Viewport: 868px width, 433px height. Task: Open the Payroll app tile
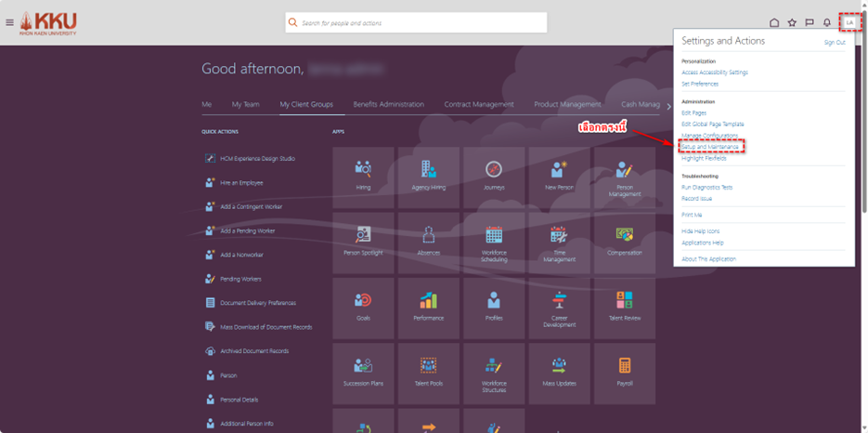tap(625, 373)
